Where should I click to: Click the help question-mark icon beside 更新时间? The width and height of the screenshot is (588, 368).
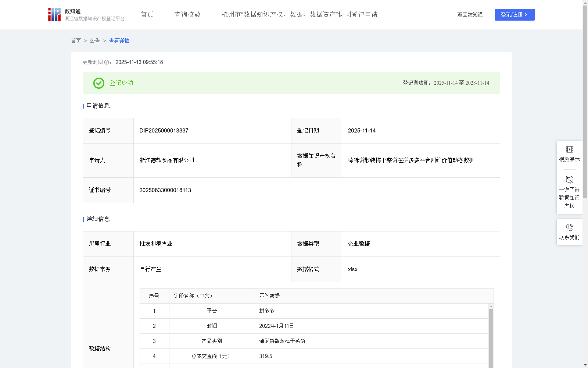(x=106, y=63)
